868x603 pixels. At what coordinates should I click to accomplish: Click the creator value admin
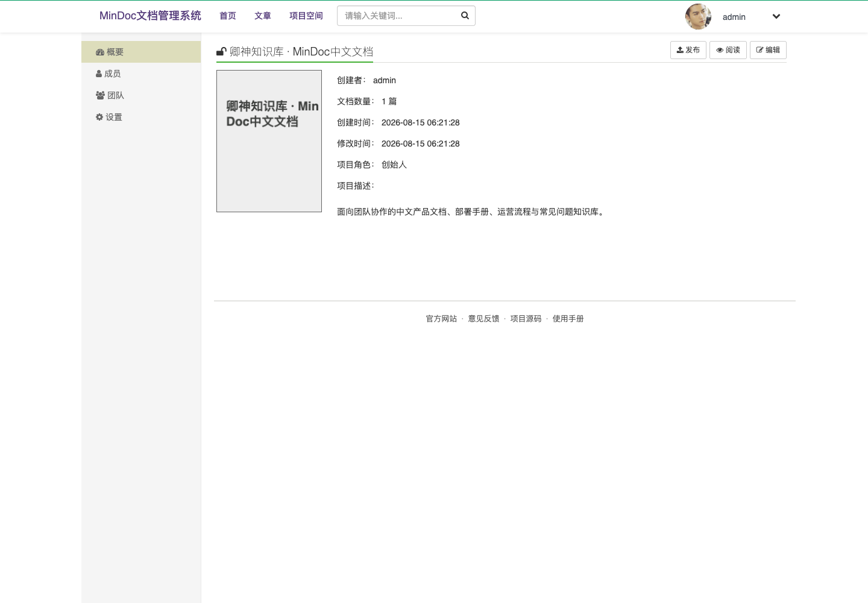(385, 80)
